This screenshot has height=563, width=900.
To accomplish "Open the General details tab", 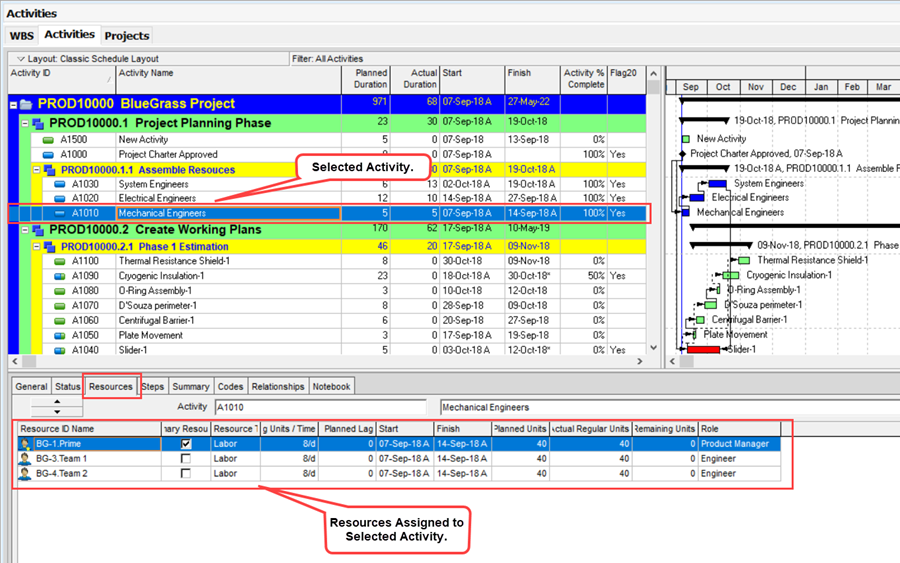I will click(x=32, y=387).
